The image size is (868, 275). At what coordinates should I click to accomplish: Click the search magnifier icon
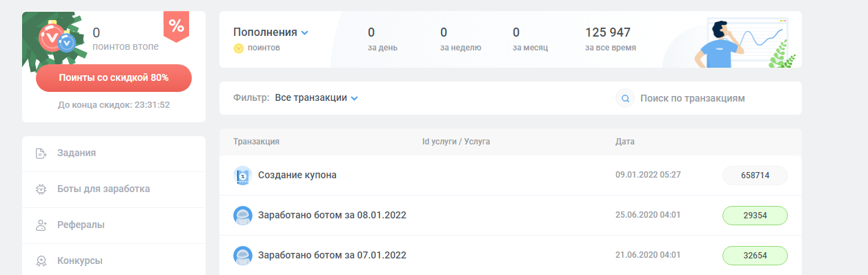pyautogui.click(x=625, y=99)
